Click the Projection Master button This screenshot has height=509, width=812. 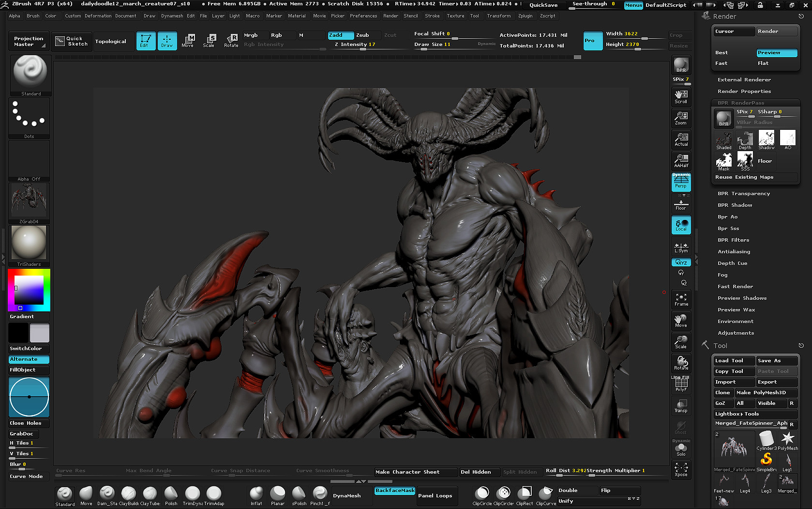pos(29,41)
